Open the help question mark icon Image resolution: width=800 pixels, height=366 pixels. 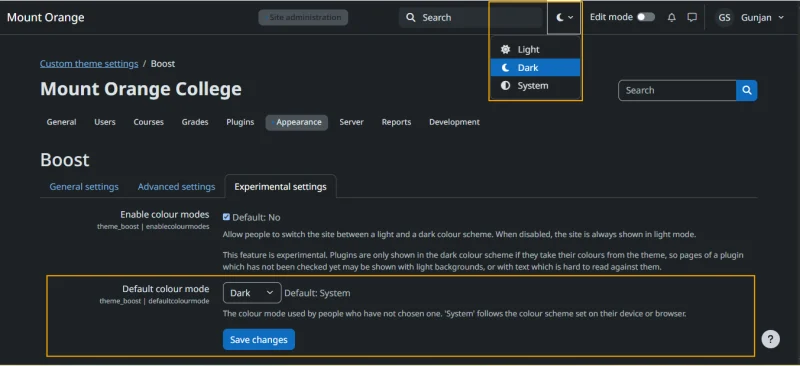[770, 339]
